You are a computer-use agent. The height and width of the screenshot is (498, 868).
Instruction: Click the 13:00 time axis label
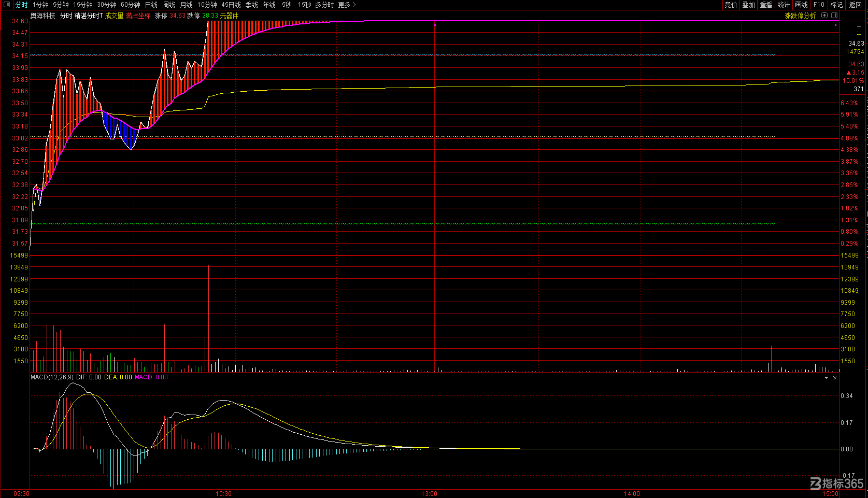pos(429,494)
